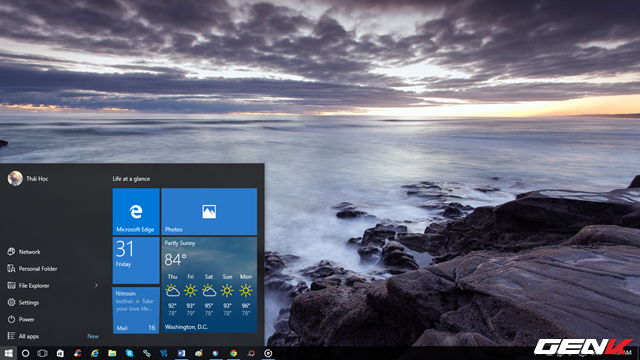
Task: Open the Mail tile with 16 unread
Action: tap(136, 310)
